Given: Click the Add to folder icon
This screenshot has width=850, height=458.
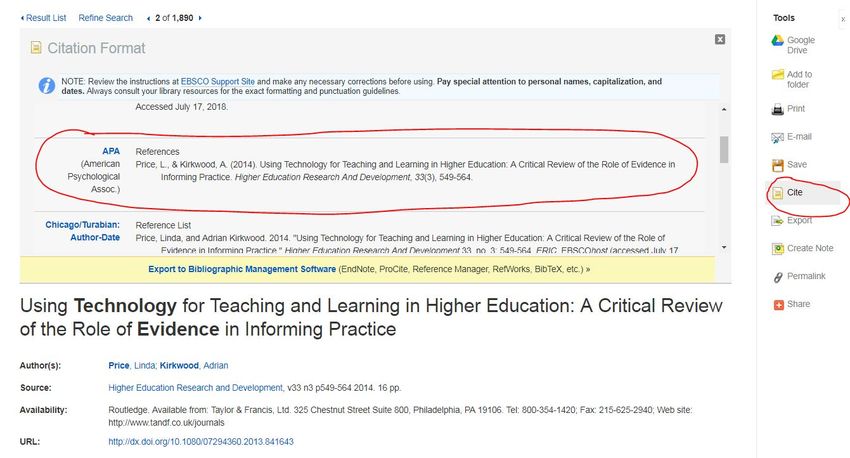Looking at the screenshot, I should tap(777, 74).
